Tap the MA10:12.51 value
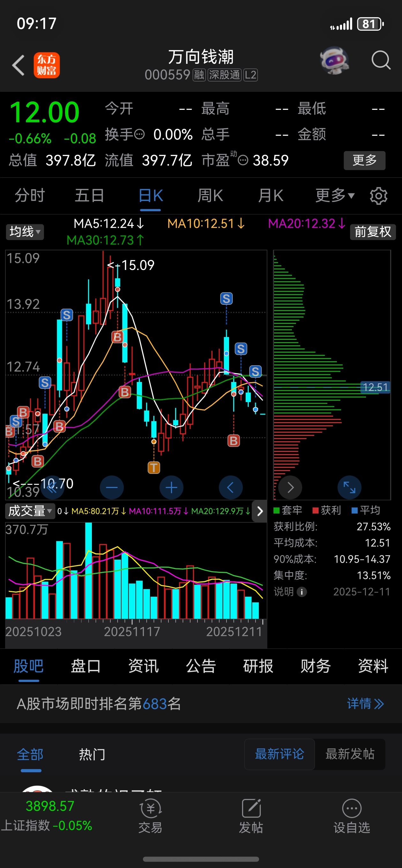 tap(206, 223)
